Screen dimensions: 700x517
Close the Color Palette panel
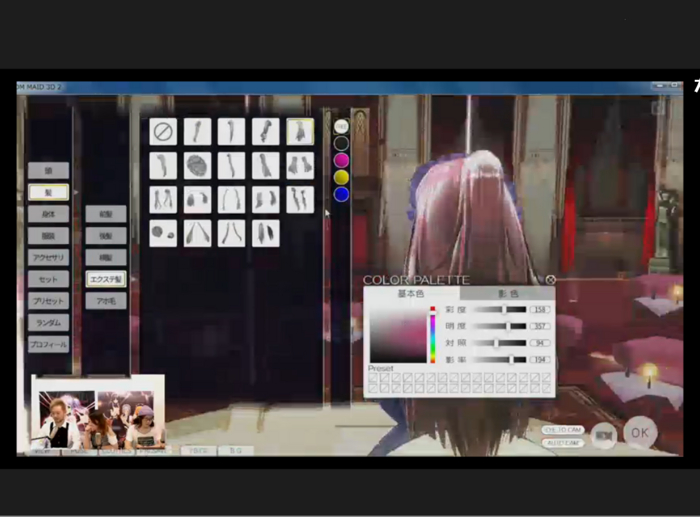click(x=550, y=280)
